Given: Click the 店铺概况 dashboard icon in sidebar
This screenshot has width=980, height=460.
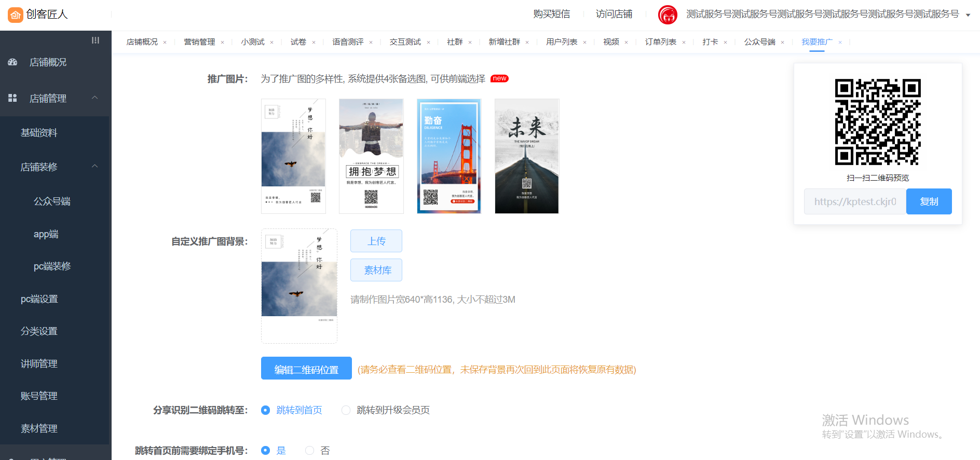Looking at the screenshot, I should coord(13,62).
